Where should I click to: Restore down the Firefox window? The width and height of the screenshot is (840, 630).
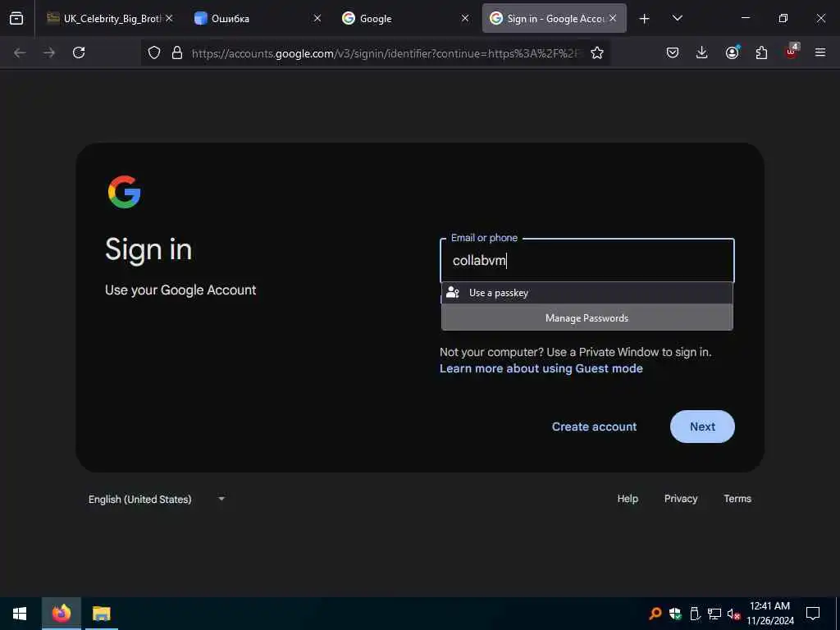(x=783, y=18)
